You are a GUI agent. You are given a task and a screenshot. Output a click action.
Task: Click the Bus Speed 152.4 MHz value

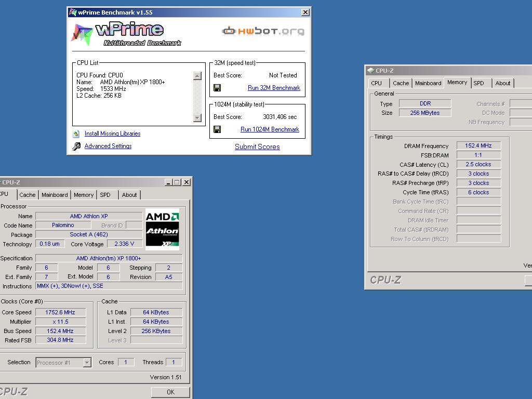[x=60, y=331]
